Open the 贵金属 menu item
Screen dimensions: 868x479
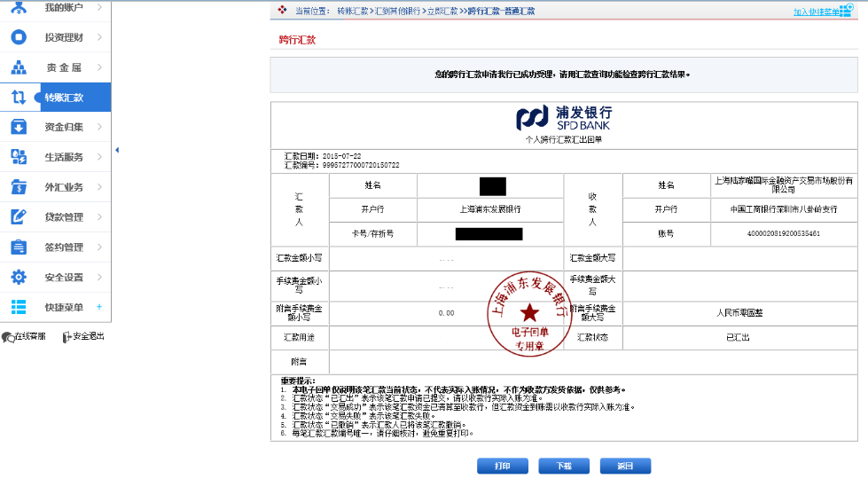(55, 67)
